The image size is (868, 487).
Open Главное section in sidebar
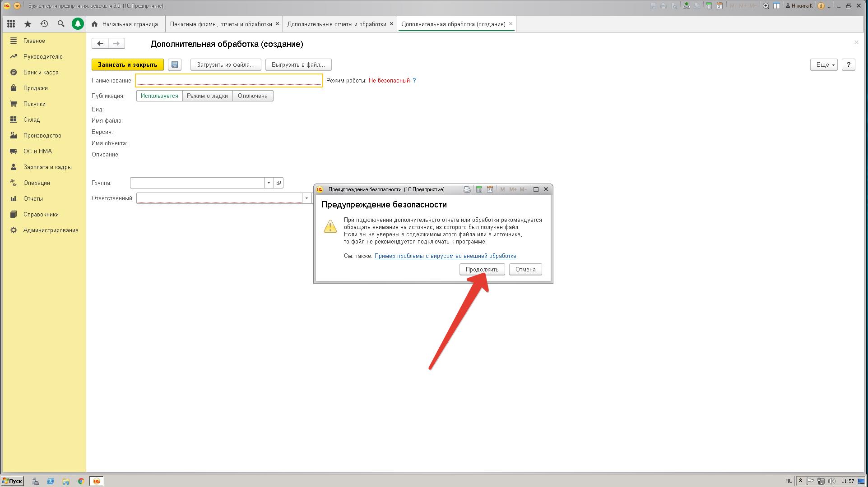point(43,41)
